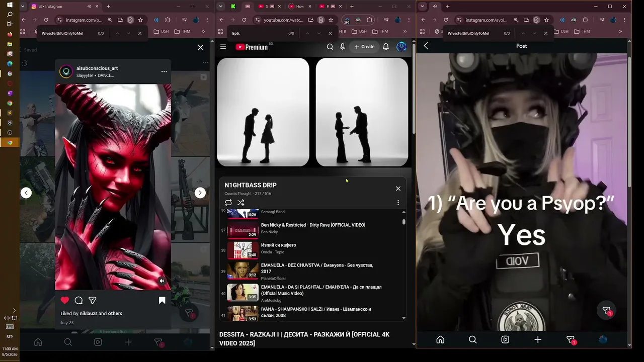Viewport: 644px width, 362px height.
Task: Like the aisubconscious_art post with the heart icon
Action: 64,300
